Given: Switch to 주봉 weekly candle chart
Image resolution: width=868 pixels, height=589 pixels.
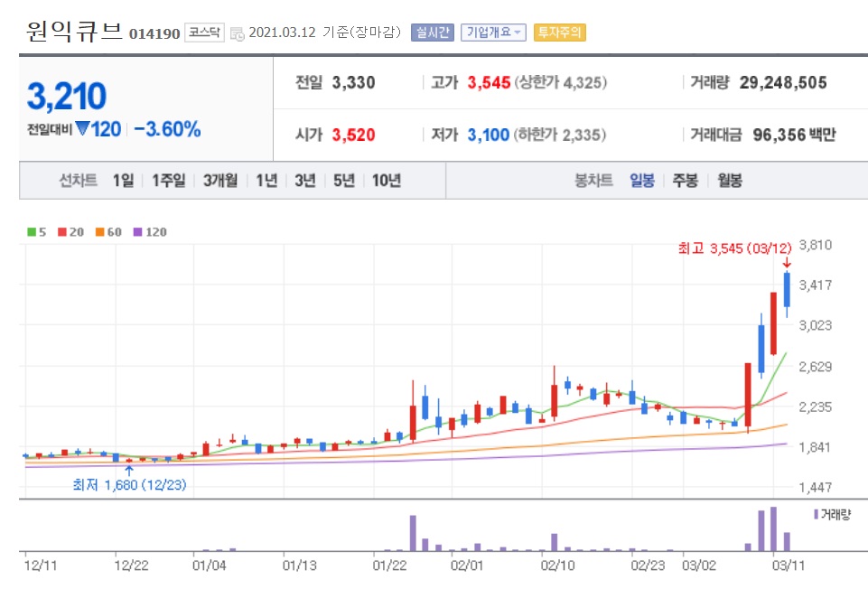Looking at the screenshot, I should tap(686, 181).
